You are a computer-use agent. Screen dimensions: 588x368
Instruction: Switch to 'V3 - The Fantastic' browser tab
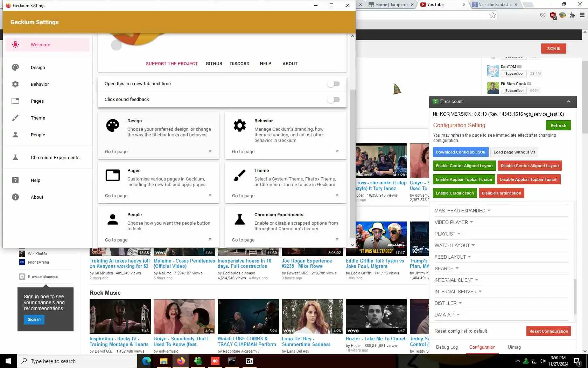pos(495,5)
